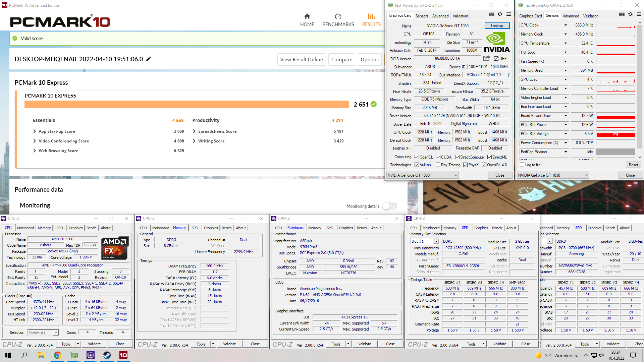The width and height of the screenshot is (644, 362).
Task: Open Steam from taskbar
Action: pyautogui.click(x=107, y=355)
